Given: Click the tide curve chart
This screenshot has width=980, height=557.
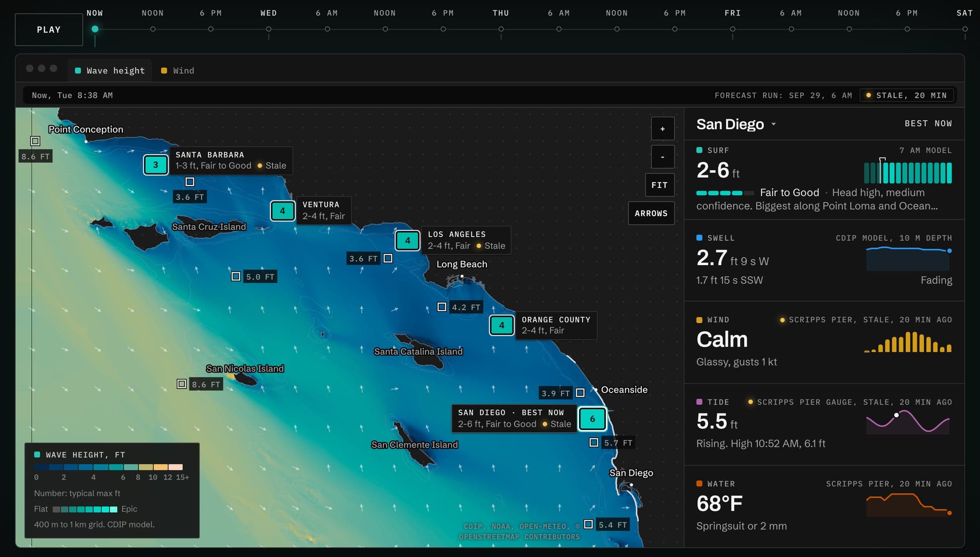Looking at the screenshot, I should pyautogui.click(x=908, y=422).
